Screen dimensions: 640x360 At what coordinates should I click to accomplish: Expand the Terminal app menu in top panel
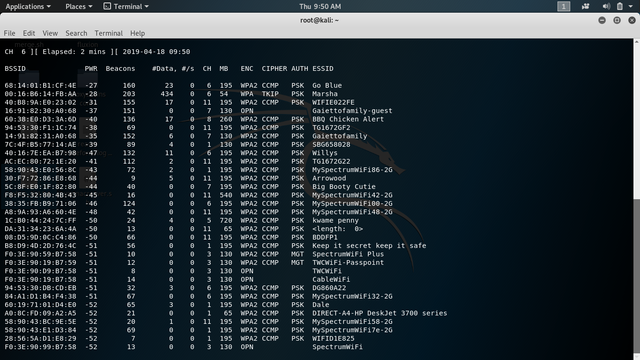[x=126, y=6]
